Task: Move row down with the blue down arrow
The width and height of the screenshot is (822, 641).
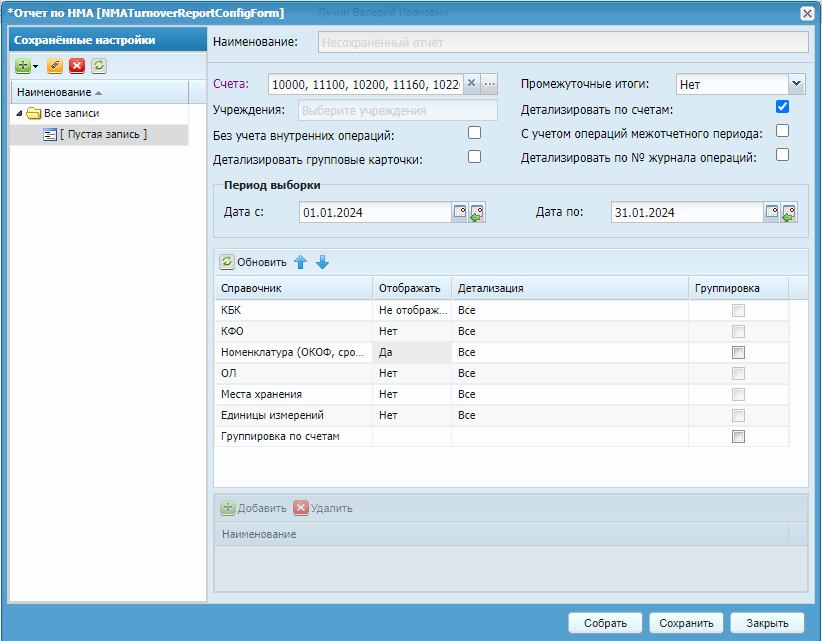Action: pyautogui.click(x=322, y=262)
